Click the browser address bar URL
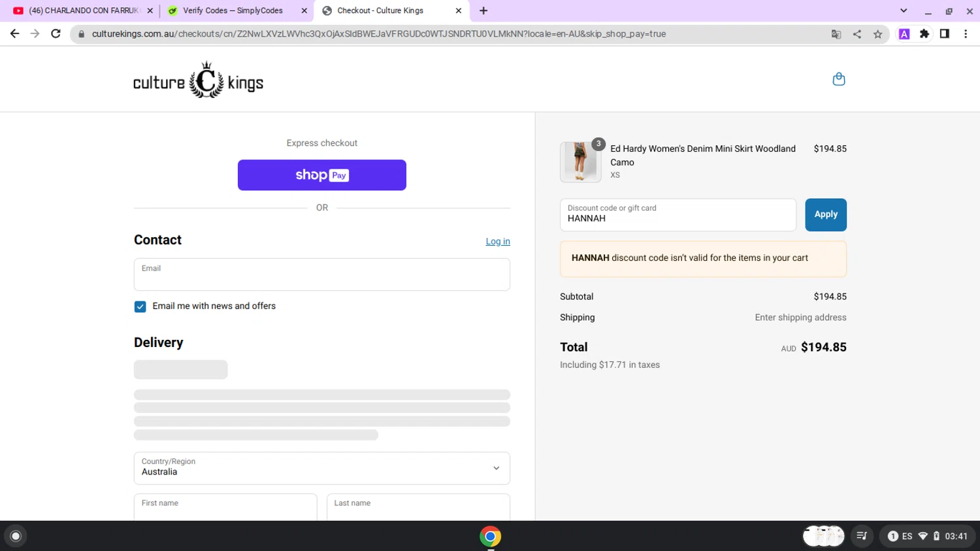The width and height of the screenshot is (980, 551). tap(379, 34)
